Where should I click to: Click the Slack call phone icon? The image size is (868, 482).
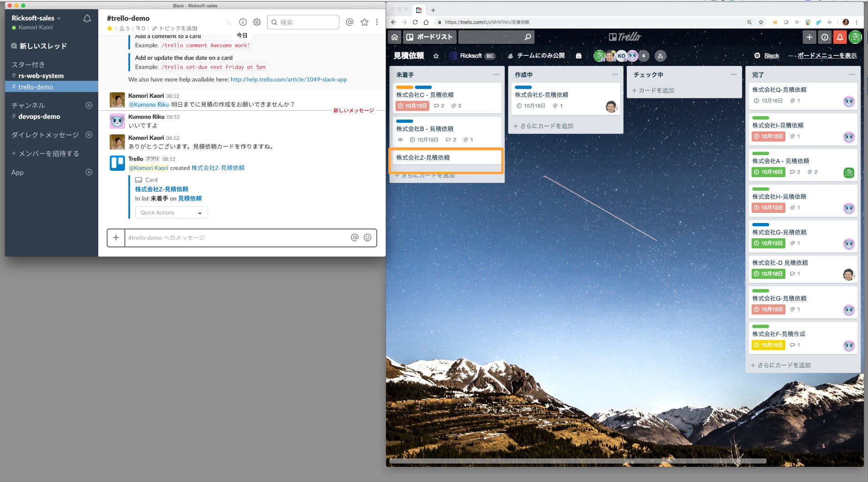tap(229, 22)
